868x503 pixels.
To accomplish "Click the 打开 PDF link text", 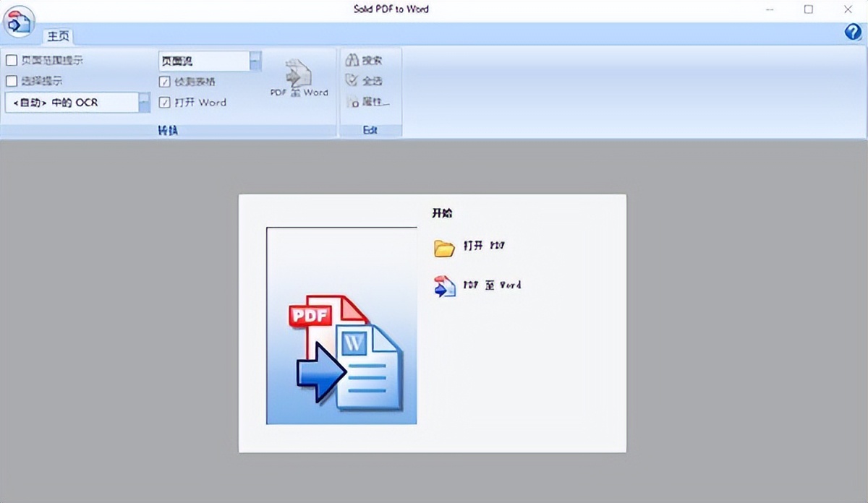I will click(484, 246).
